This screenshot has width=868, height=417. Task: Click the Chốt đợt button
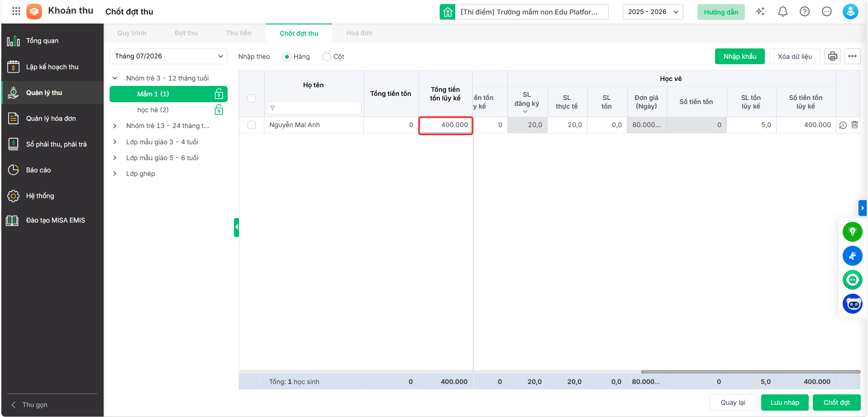coord(837,403)
